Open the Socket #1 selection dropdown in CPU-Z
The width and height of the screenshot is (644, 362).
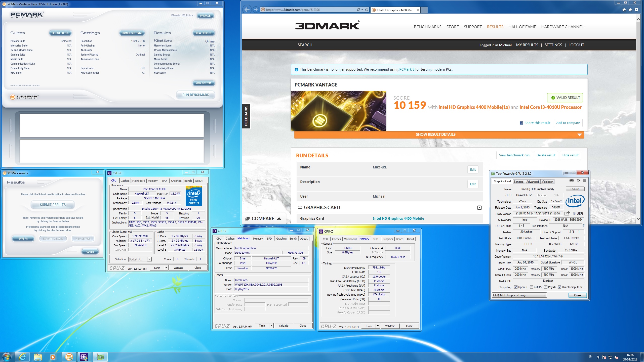140,259
